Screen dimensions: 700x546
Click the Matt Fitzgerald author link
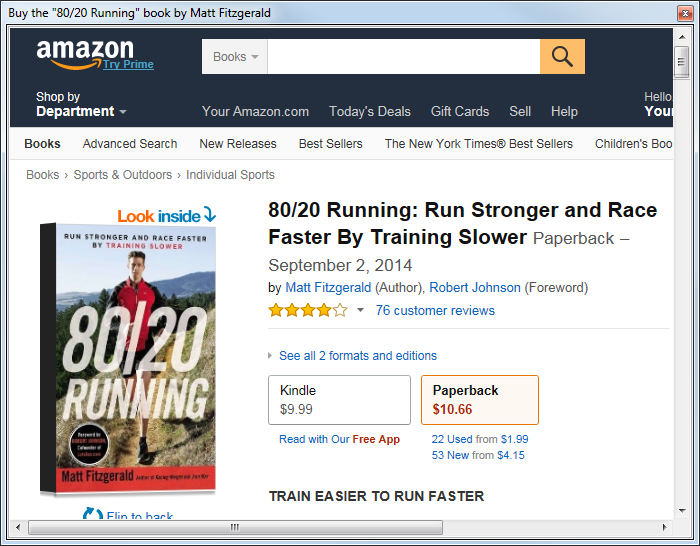click(328, 288)
